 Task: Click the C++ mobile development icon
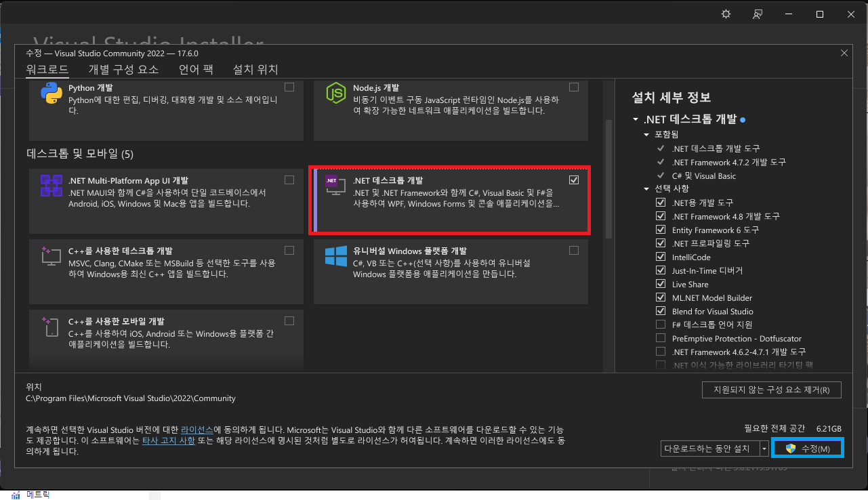51,327
